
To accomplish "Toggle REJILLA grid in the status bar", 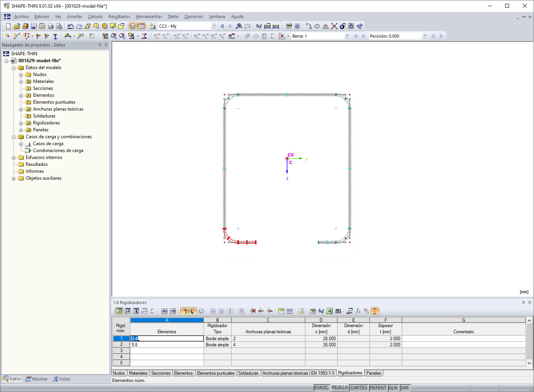I will [x=340, y=388].
